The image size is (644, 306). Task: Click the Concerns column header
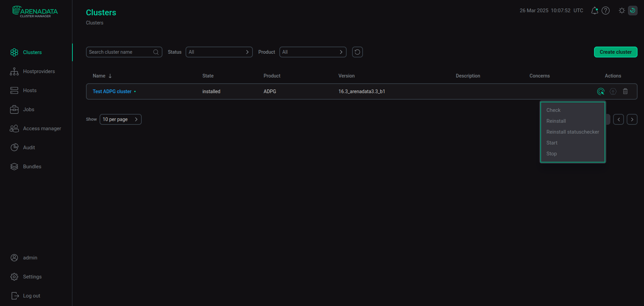click(539, 76)
